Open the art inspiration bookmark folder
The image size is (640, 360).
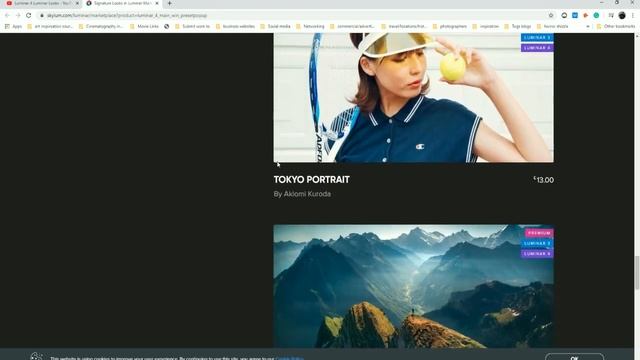[50, 26]
